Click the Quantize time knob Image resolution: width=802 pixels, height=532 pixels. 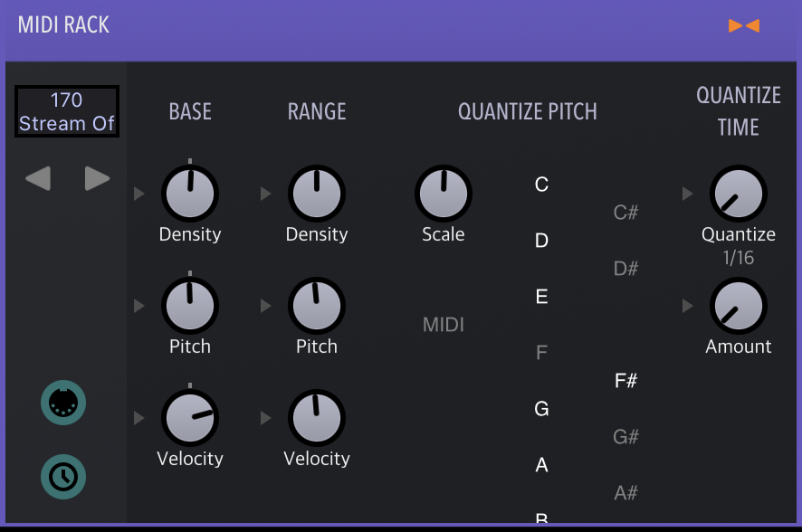pyautogui.click(x=739, y=194)
